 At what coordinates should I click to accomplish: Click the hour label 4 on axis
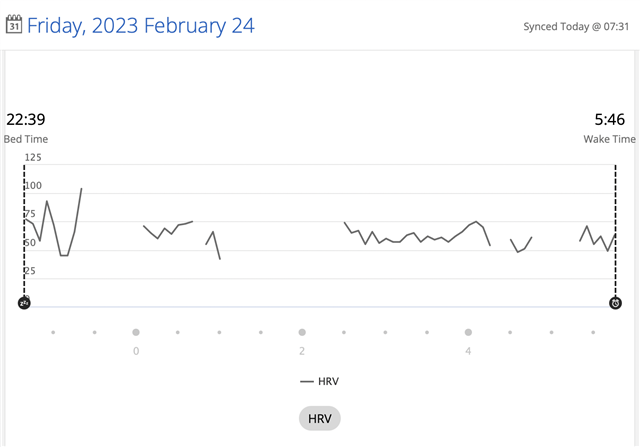468,351
